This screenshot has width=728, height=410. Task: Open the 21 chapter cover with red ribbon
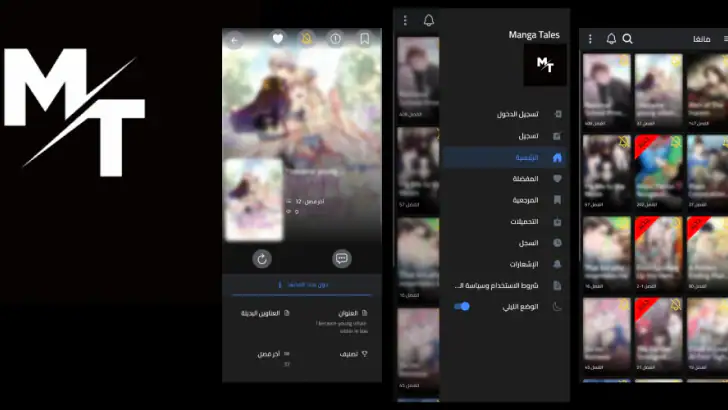click(x=659, y=335)
